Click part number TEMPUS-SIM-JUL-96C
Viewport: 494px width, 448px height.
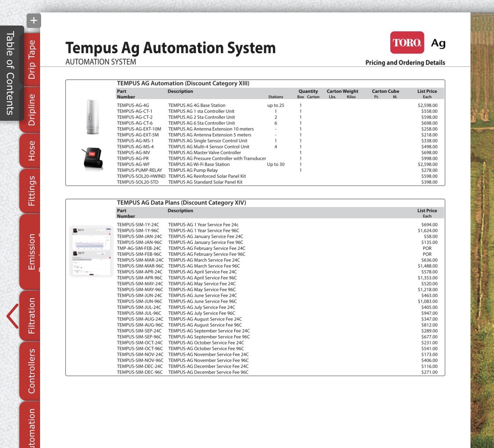pyautogui.click(x=139, y=313)
